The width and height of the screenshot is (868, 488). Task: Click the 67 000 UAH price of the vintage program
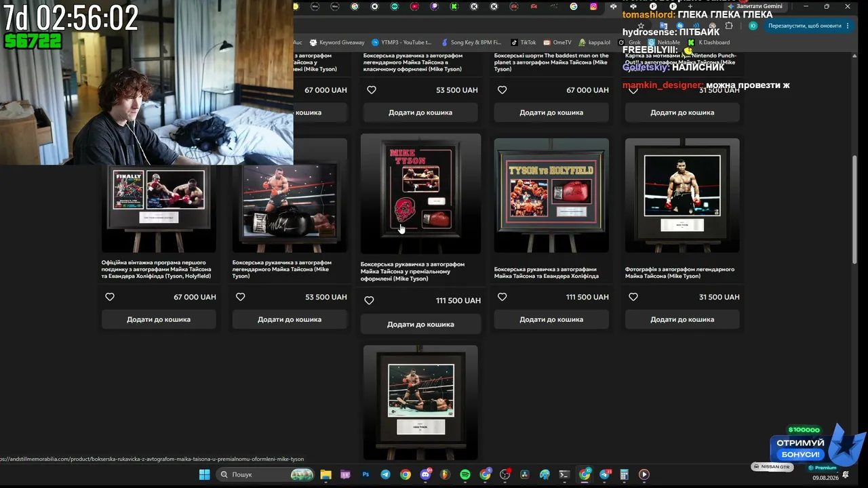[x=195, y=297]
